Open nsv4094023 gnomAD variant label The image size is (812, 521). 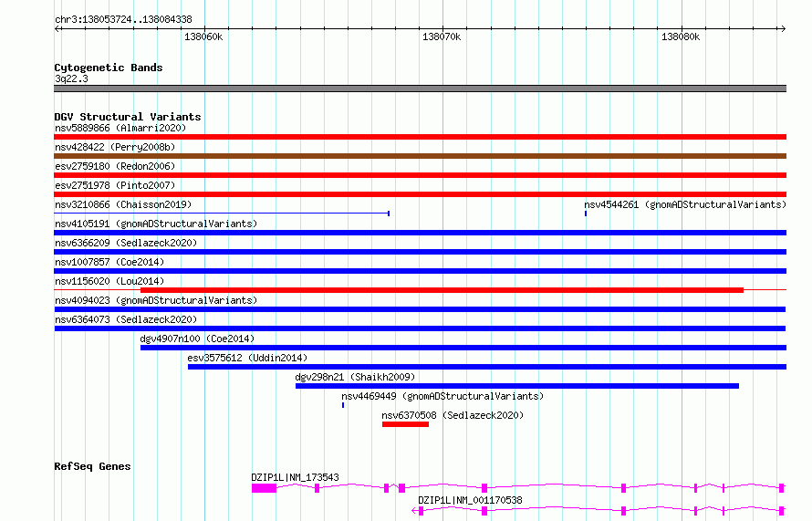(156, 300)
